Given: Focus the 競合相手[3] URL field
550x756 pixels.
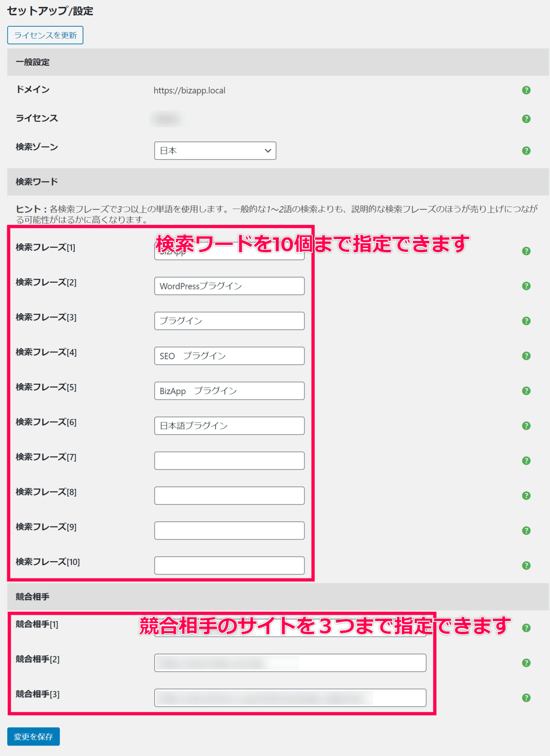Looking at the screenshot, I should pyautogui.click(x=290, y=698).
